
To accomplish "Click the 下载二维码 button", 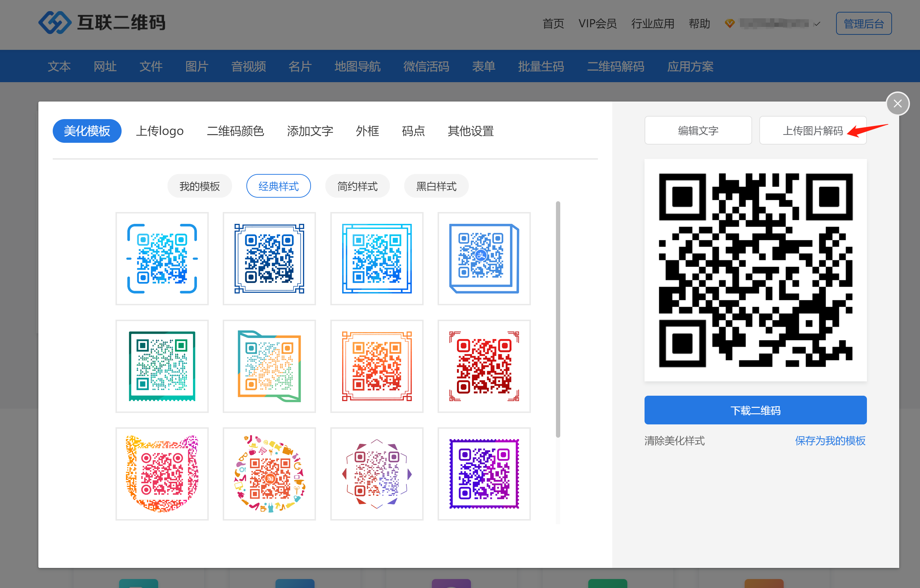I will (x=755, y=410).
